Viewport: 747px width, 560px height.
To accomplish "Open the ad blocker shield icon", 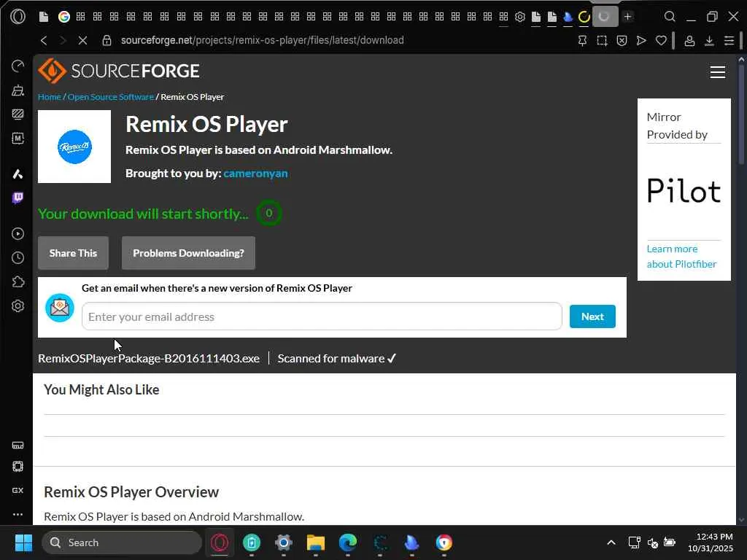I will [622, 41].
